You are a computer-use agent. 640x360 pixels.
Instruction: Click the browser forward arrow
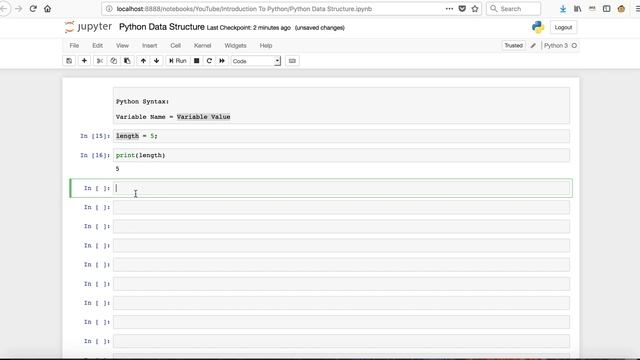coord(18,9)
